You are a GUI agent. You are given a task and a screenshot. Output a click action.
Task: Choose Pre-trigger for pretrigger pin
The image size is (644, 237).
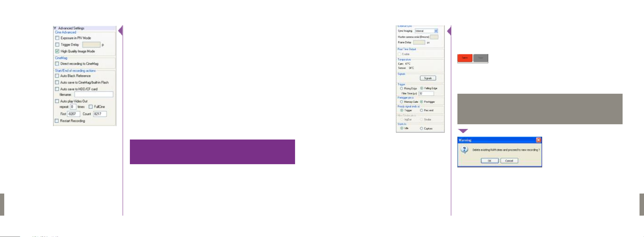click(421, 102)
